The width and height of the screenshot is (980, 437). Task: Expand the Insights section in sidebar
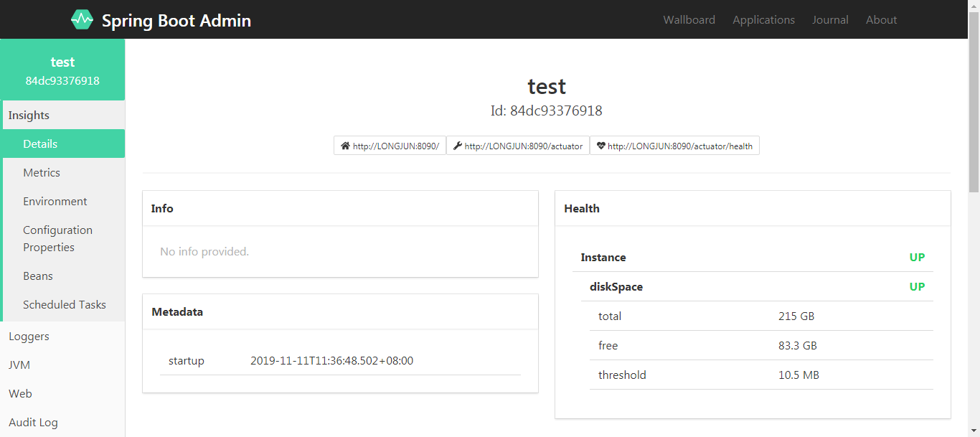coord(29,115)
